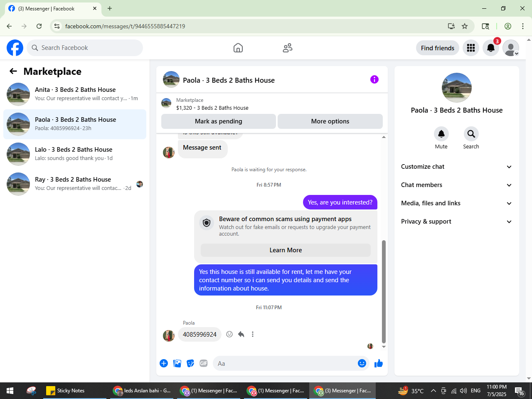Viewport: 532px width, 399px height.
Task: Open the notifications bell with 3 badge
Action: [491, 48]
